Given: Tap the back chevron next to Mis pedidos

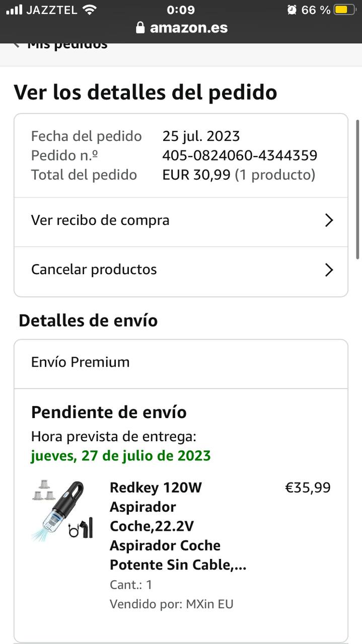Looking at the screenshot, I should (x=17, y=45).
